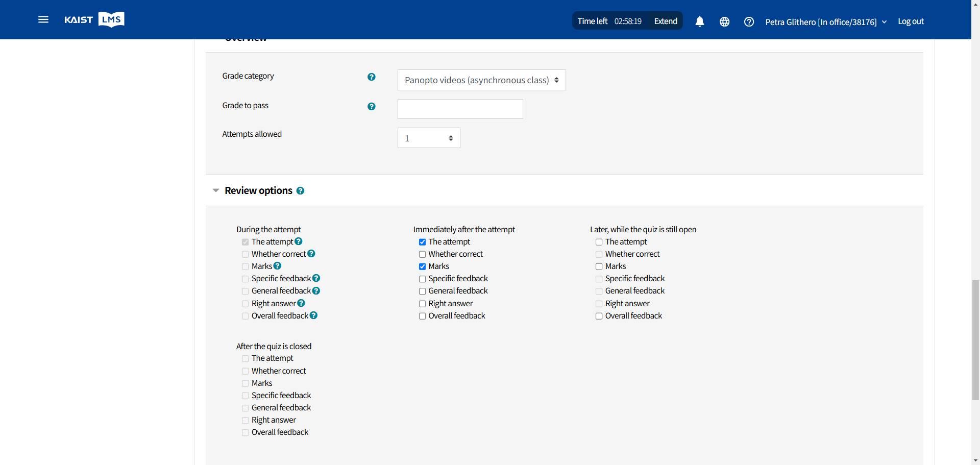The width and height of the screenshot is (980, 465).
Task: Check 'Specific feedback' under Immediately after the attempt
Action: 422,279
